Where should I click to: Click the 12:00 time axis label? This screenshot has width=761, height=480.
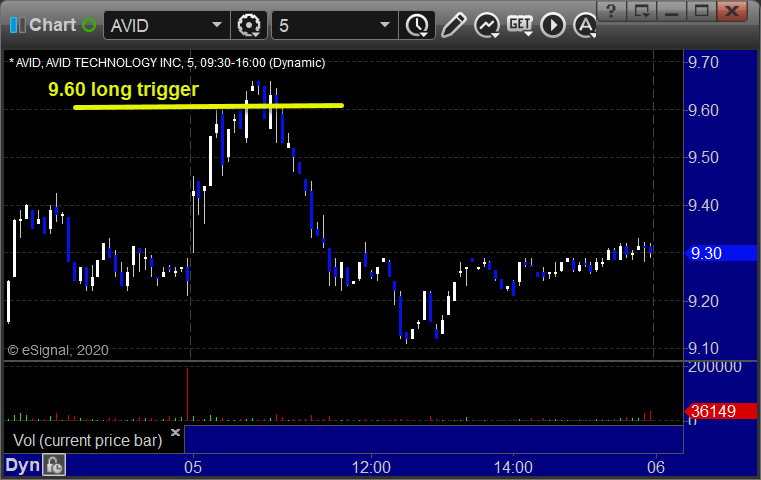click(371, 467)
